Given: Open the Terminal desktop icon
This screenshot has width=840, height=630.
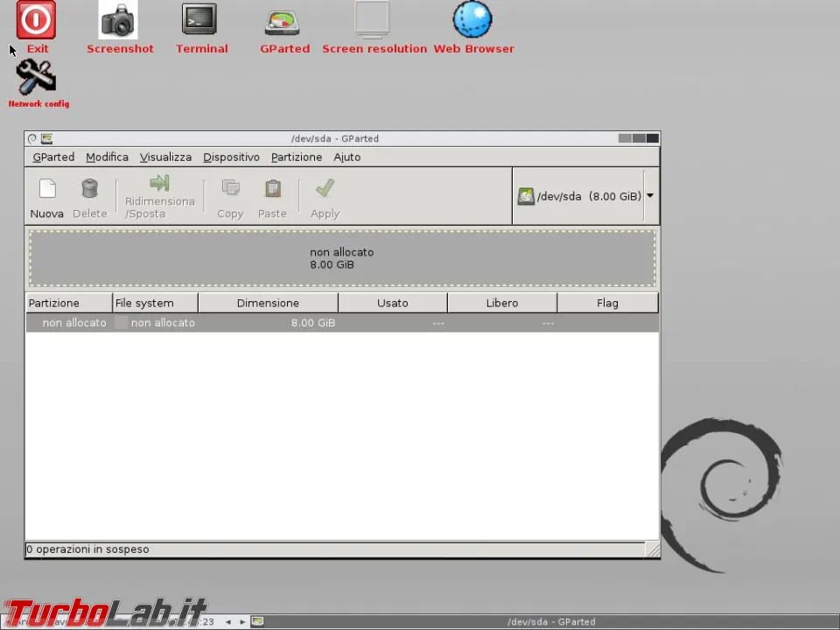Looking at the screenshot, I should pyautogui.click(x=199, y=19).
